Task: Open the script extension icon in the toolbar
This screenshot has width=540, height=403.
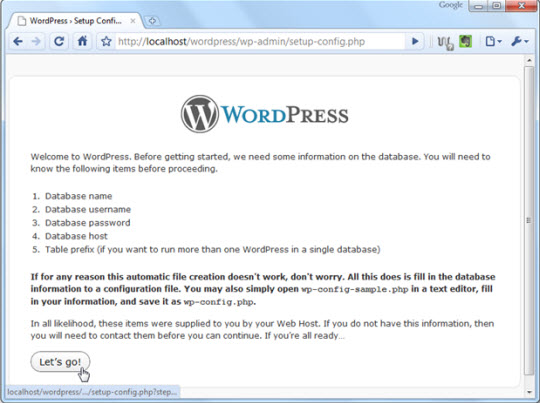Action: pyautogui.click(x=445, y=42)
